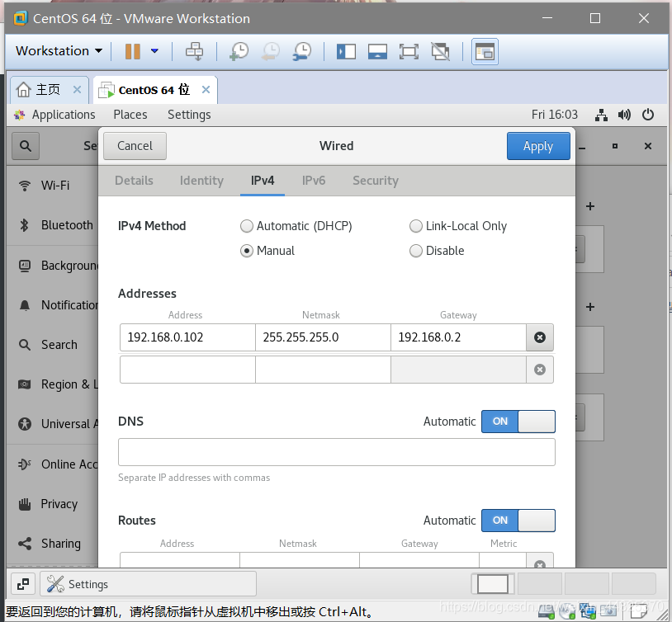Toggle the thumbnail bar view
Viewport: 672px width, 622px height.
coord(377,52)
